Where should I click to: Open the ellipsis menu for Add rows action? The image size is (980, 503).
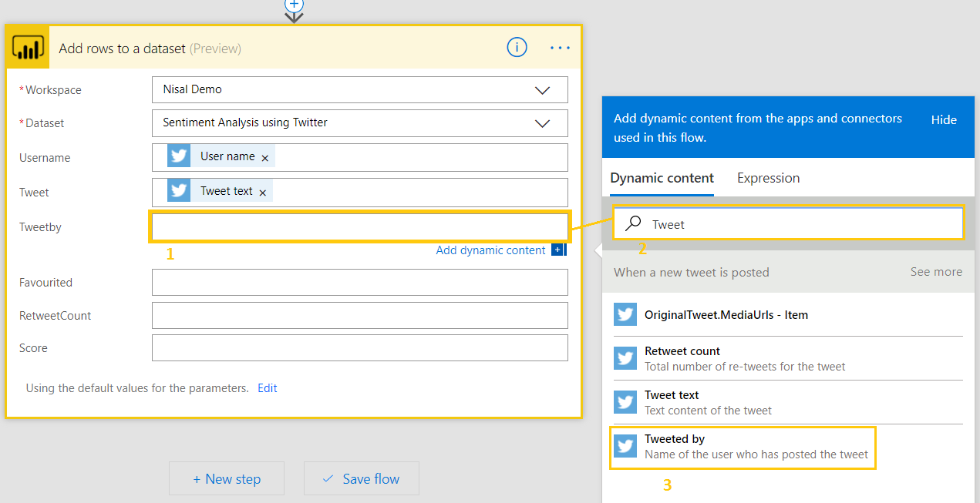[560, 48]
